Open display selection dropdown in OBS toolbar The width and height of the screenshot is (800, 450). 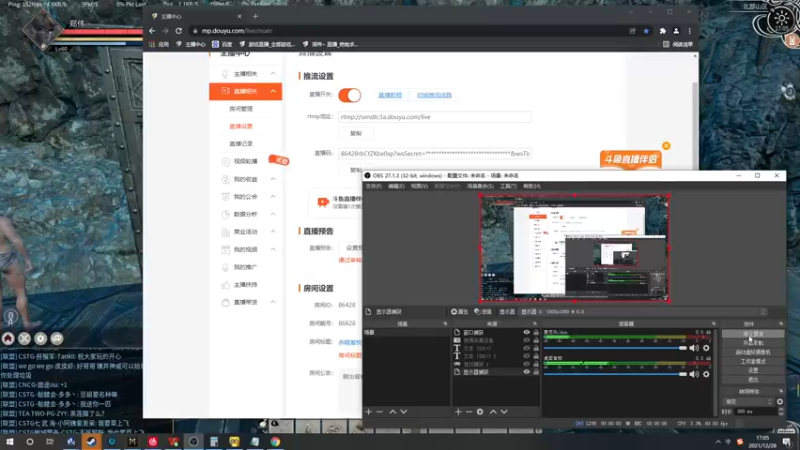(643, 312)
